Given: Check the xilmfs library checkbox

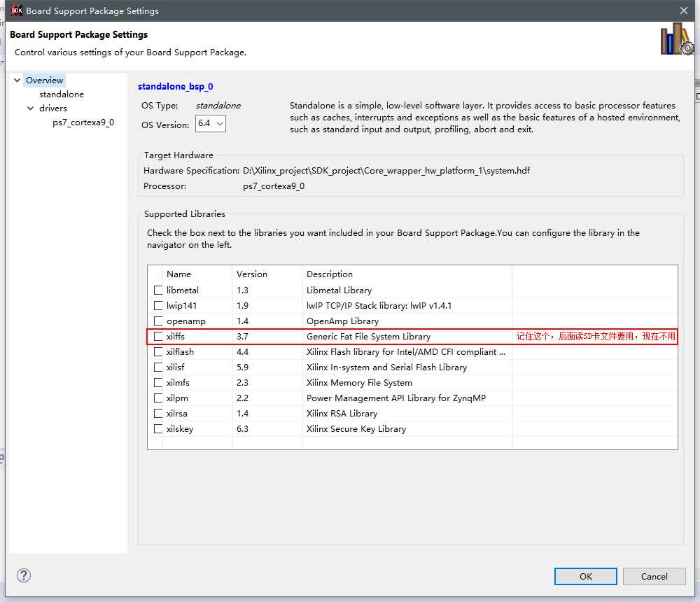Looking at the screenshot, I should coord(158,383).
